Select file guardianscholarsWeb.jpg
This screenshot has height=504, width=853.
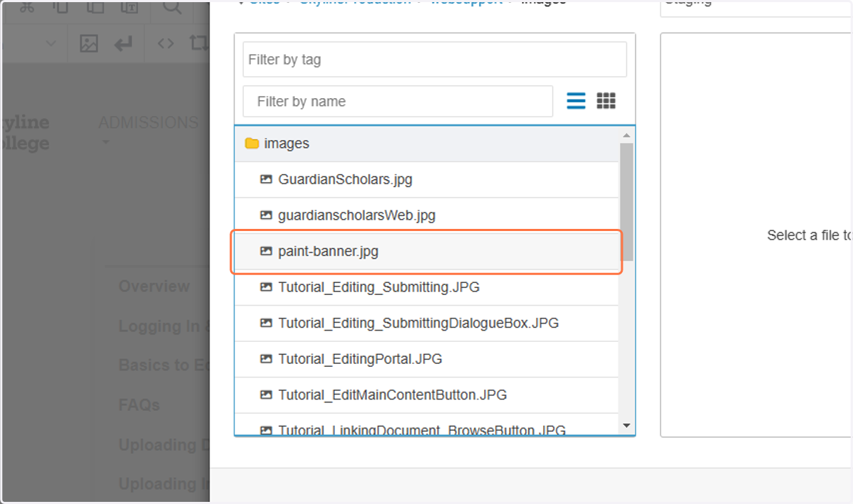426,215
